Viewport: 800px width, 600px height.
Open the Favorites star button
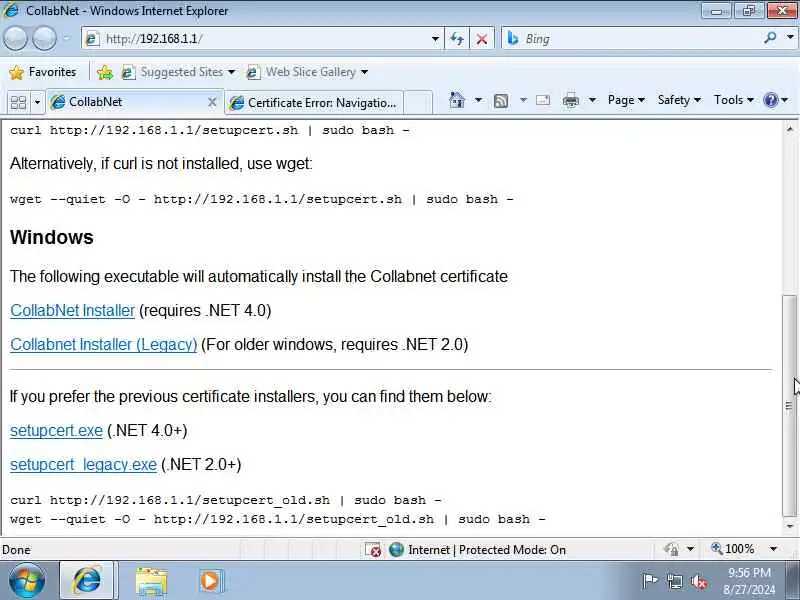pos(43,72)
